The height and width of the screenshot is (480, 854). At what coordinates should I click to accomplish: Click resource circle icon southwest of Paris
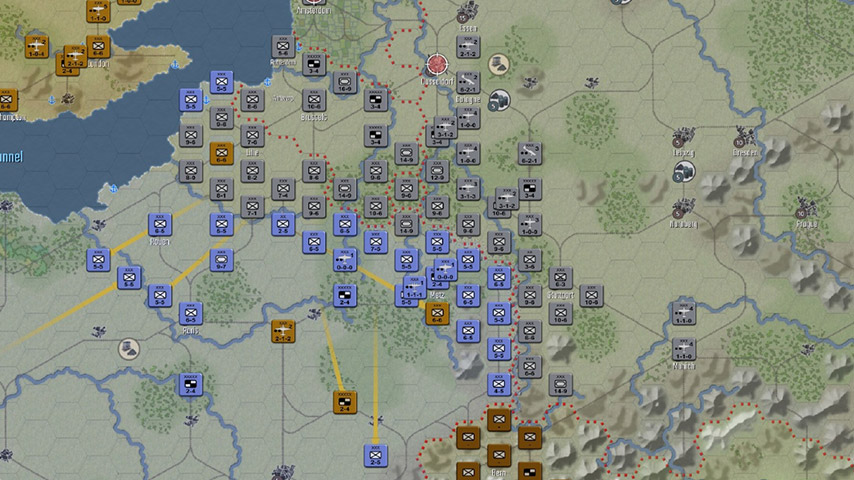coord(129,349)
